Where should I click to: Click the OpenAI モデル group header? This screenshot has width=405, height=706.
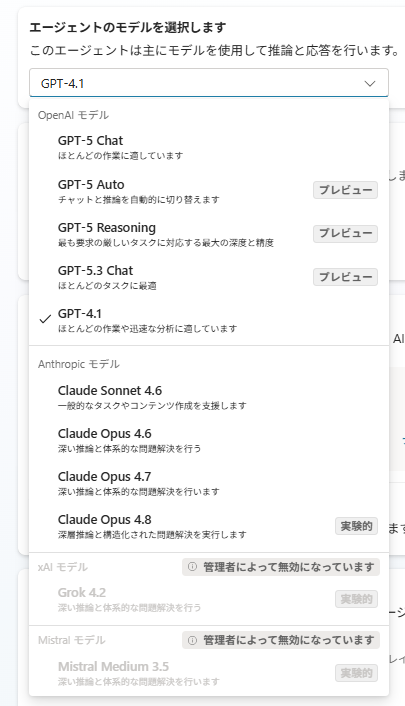tap(73, 115)
